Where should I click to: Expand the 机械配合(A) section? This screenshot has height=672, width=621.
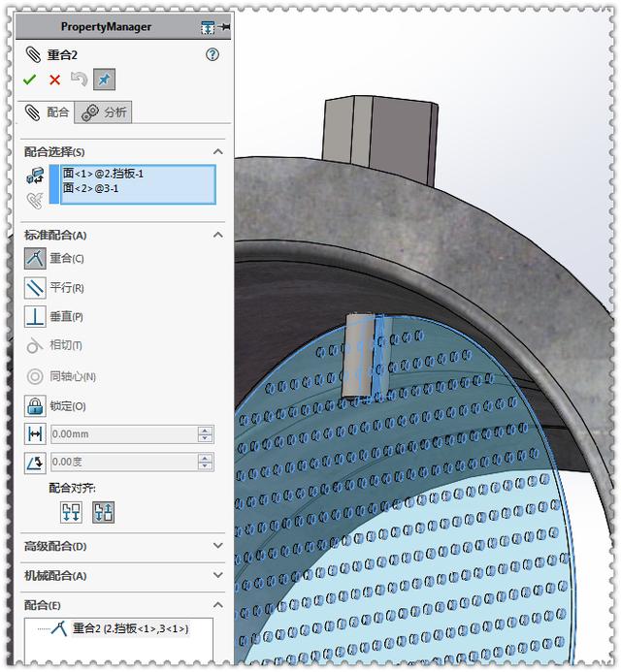point(218,575)
